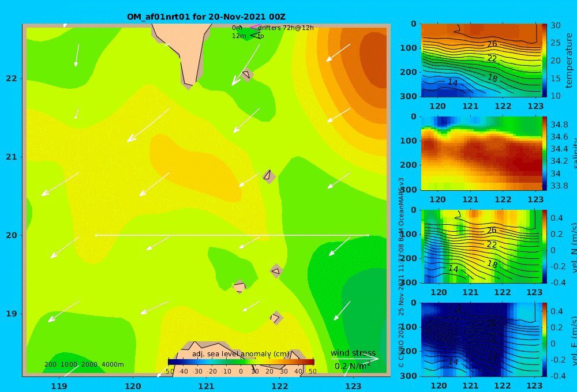Click the '0m' legend label
This screenshot has width=577, height=392.
(x=237, y=28)
